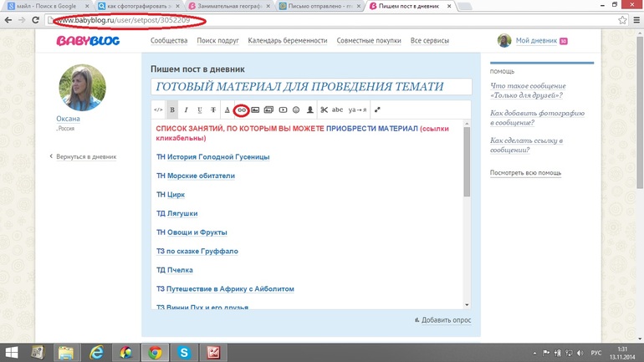Open help 'Как сделать ссылку в сообщении?'
644x362 pixels.
click(526, 145)
